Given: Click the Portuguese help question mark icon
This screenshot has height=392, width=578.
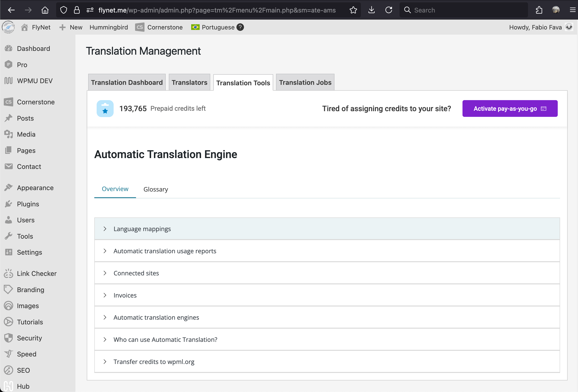Looking at the screenshot, I should click(240, 27).
